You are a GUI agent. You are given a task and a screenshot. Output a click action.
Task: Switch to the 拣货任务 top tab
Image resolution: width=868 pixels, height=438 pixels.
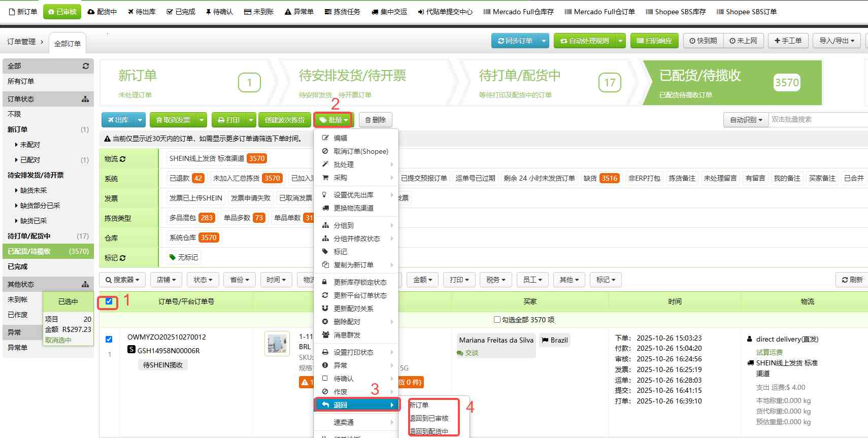coord(342,12)
